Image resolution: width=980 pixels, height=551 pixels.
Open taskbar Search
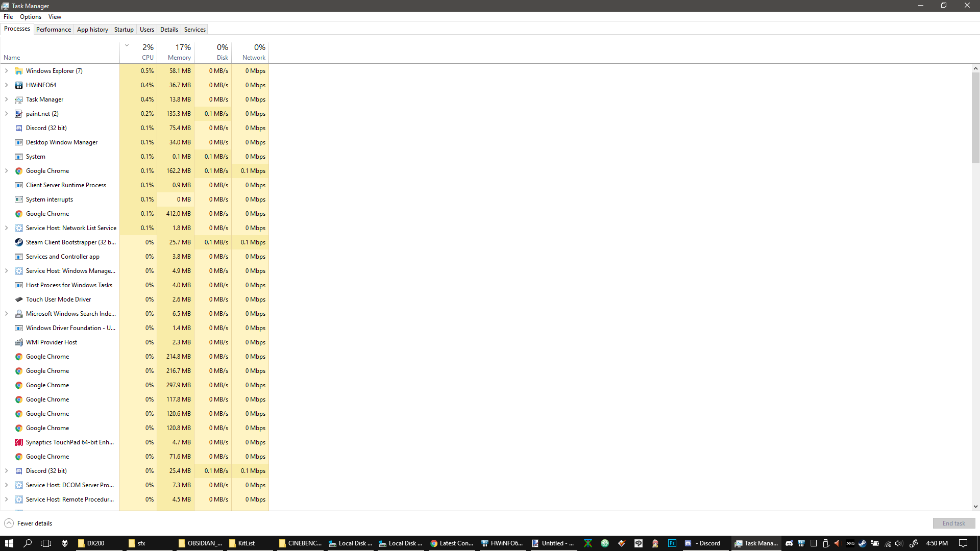28,543
